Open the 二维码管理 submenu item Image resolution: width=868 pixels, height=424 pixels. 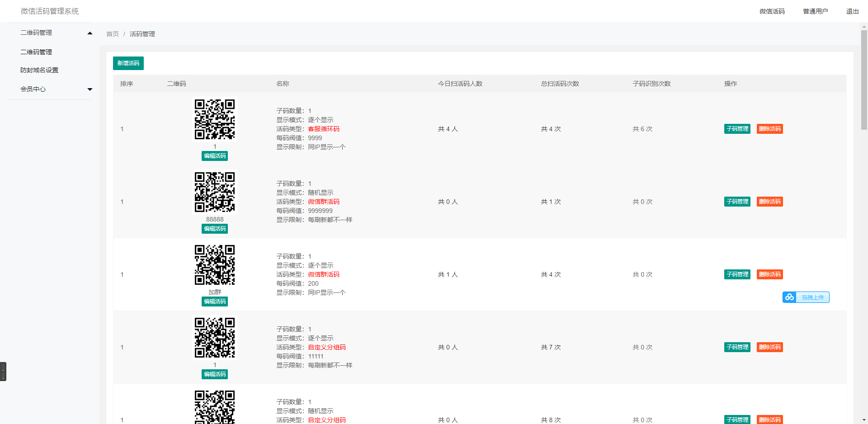tap(36, 52)
